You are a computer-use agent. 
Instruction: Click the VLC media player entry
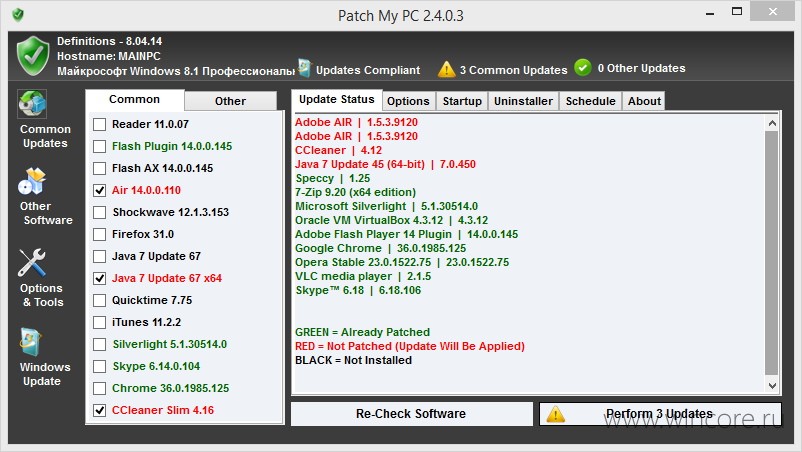(x=363, y=276)
